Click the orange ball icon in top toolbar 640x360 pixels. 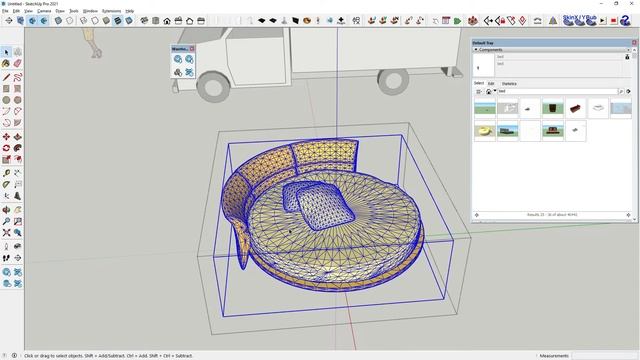307,20
